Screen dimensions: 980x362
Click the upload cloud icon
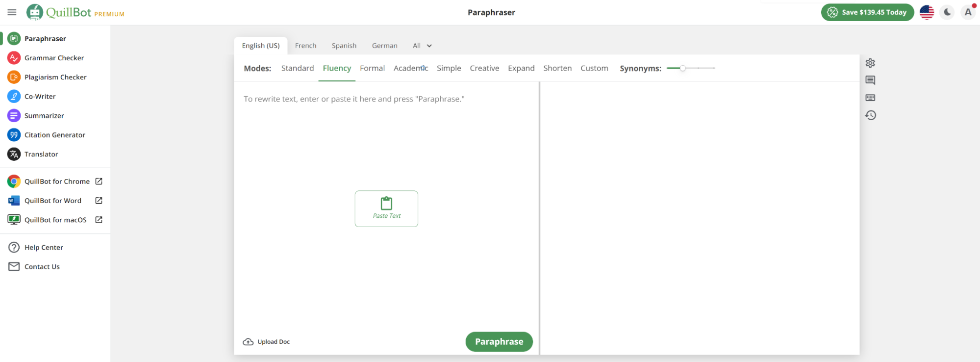pyautogui.click(x=248, y=342)
